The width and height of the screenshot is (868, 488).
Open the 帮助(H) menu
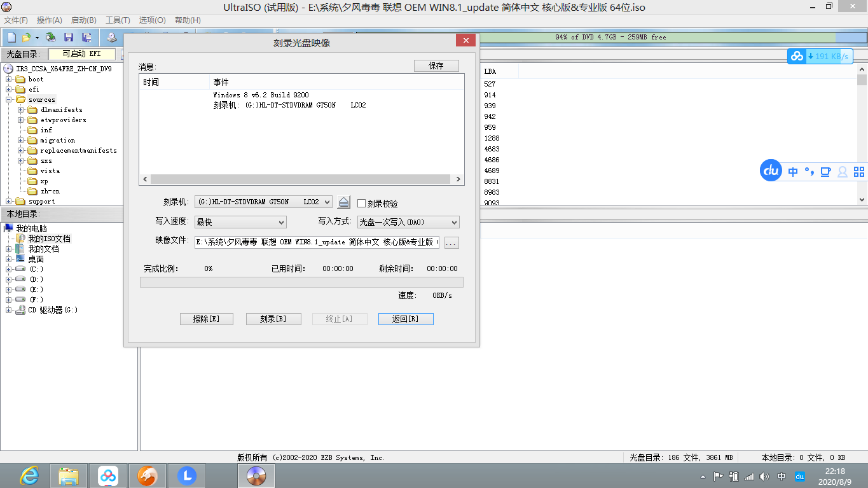pos(188,20)
